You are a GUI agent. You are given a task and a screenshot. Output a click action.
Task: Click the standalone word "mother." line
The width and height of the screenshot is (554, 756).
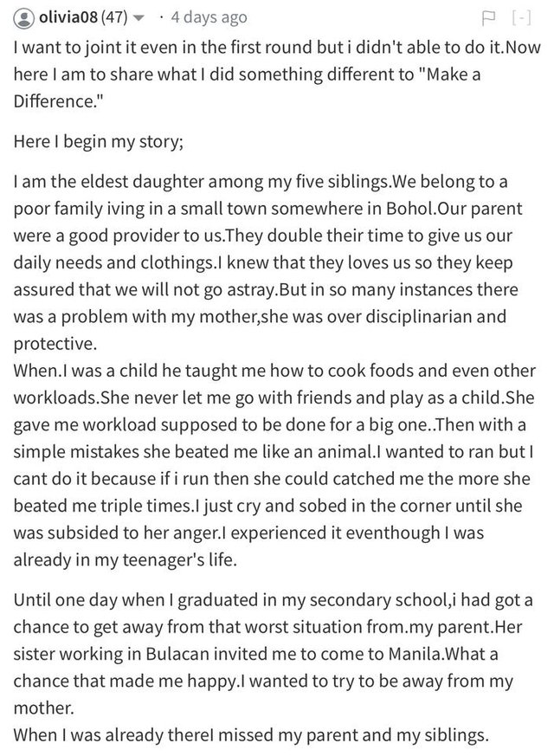(x=44, y=708)
